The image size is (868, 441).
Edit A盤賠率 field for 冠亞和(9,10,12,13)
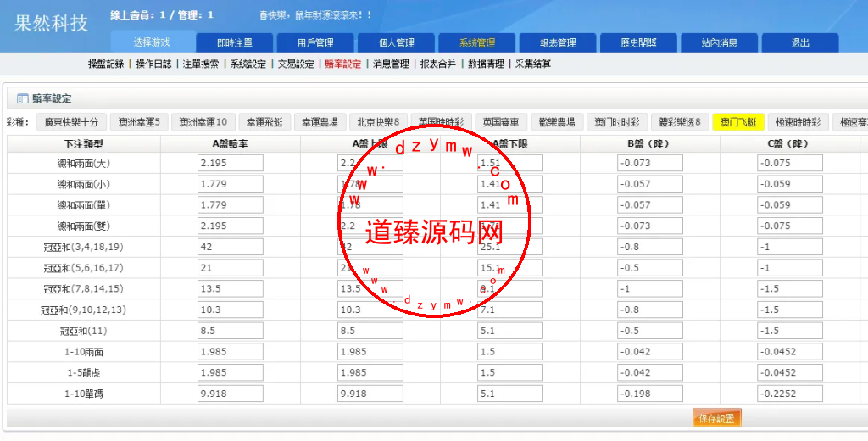click(231, 310)
